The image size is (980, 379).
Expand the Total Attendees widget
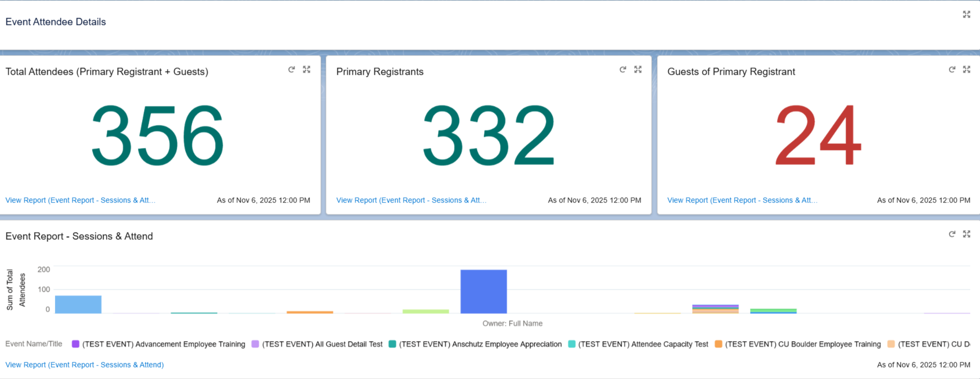click(x=307, y=70)
